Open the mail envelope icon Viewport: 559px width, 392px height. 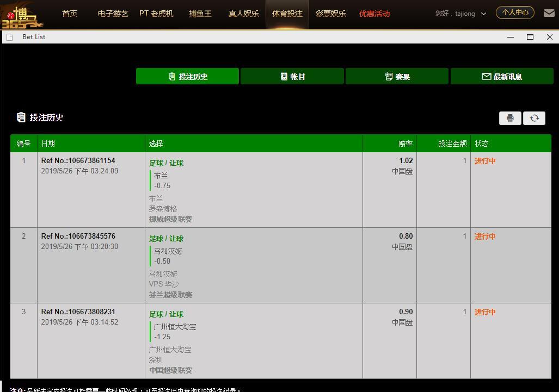(549, 13)
